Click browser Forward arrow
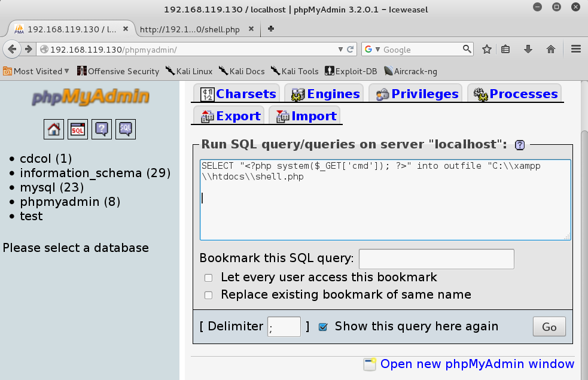This screenshot has width=588, height=380. coord(29,49)
